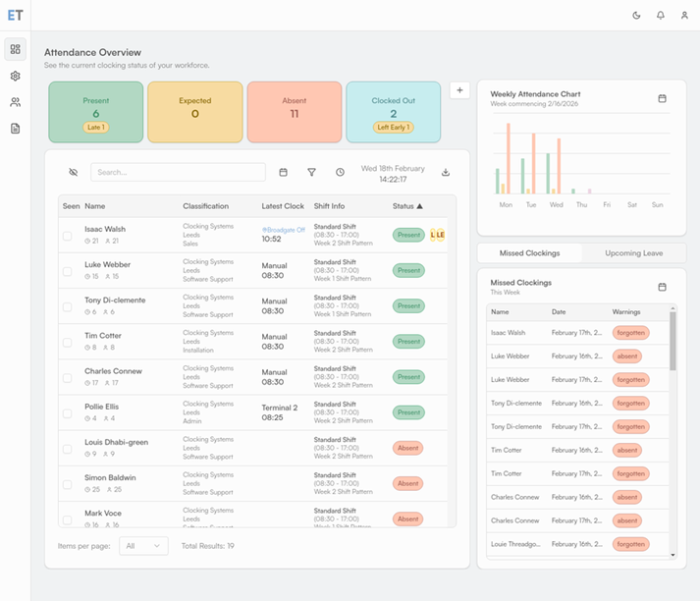Select the Absent summary card
700x601 pixels.
click(x=294, y=112)
